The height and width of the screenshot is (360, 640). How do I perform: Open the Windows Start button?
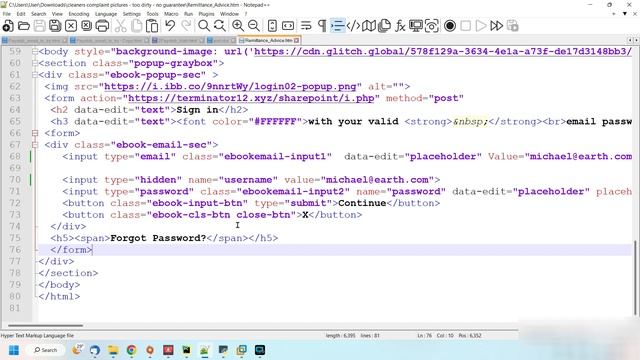14,350
